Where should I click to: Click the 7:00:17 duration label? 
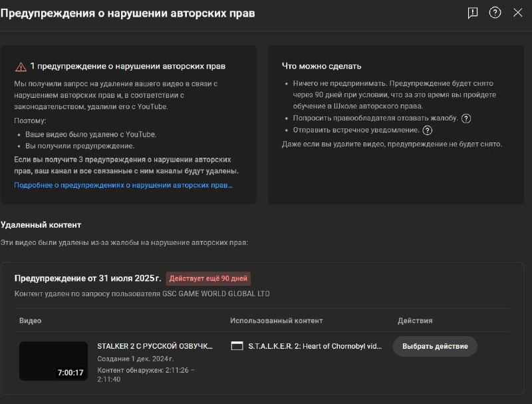(x=70, y=373)
